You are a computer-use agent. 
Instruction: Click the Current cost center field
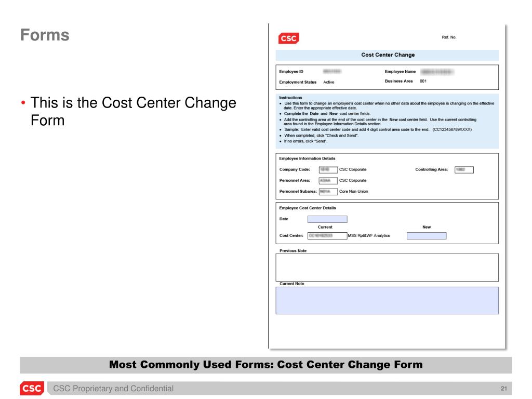(x=327, y=236)
